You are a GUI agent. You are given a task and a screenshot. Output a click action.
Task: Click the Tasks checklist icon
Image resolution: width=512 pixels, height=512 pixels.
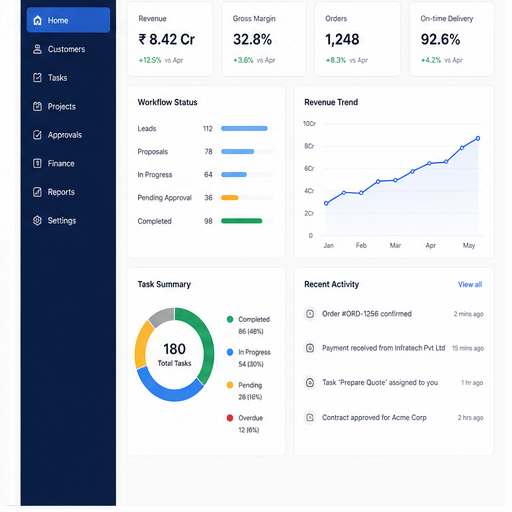[37, 78]
